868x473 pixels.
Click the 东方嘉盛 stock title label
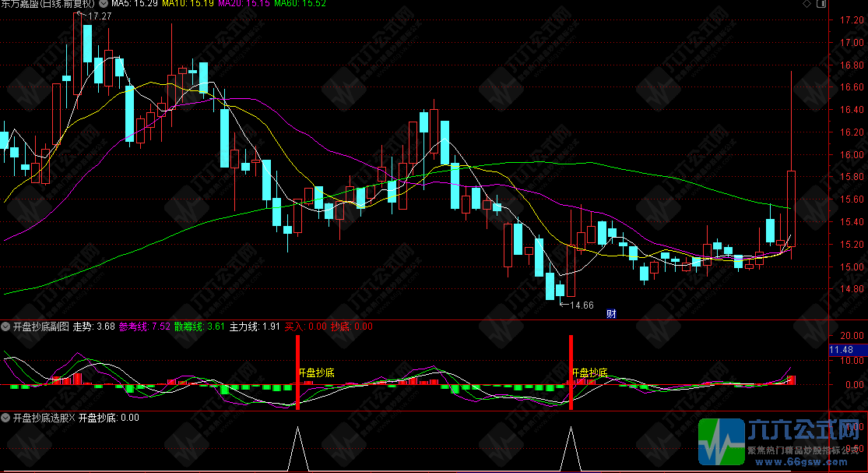click(47, 3)
